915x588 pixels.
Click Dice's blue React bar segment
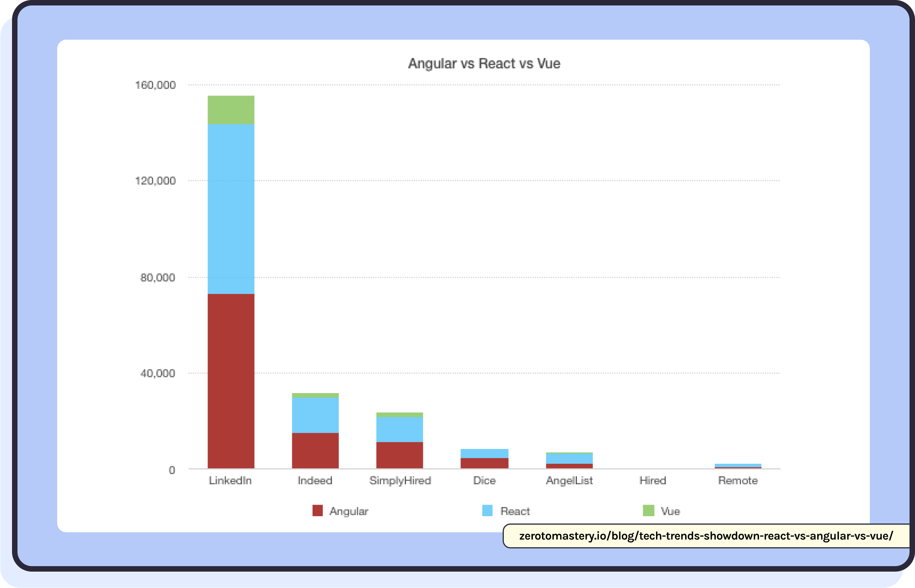[x=484, y=454]
